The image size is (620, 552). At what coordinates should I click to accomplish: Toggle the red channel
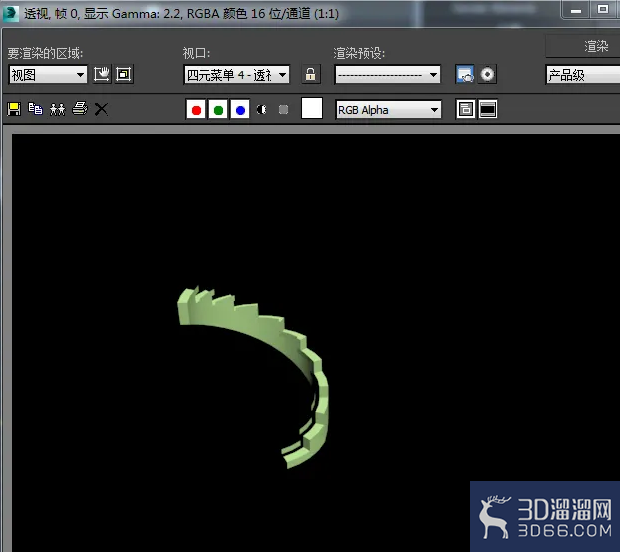click(196, 110)
